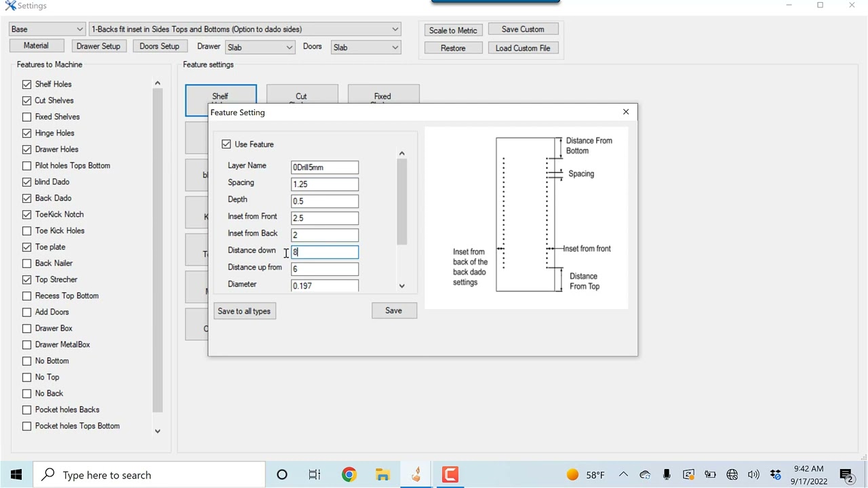Open Task View in taskbar
The height and width of the screenshot is (488, 868).
(x=315, y=474)
